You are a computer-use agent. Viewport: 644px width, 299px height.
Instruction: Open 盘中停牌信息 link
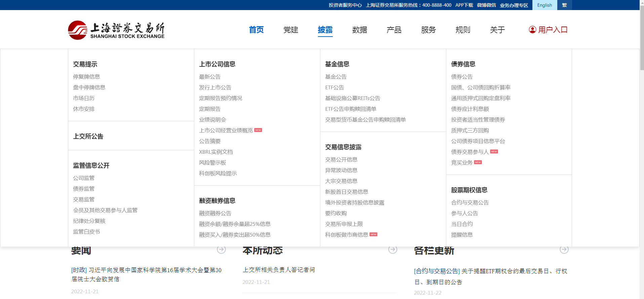(x=89, y=87)
